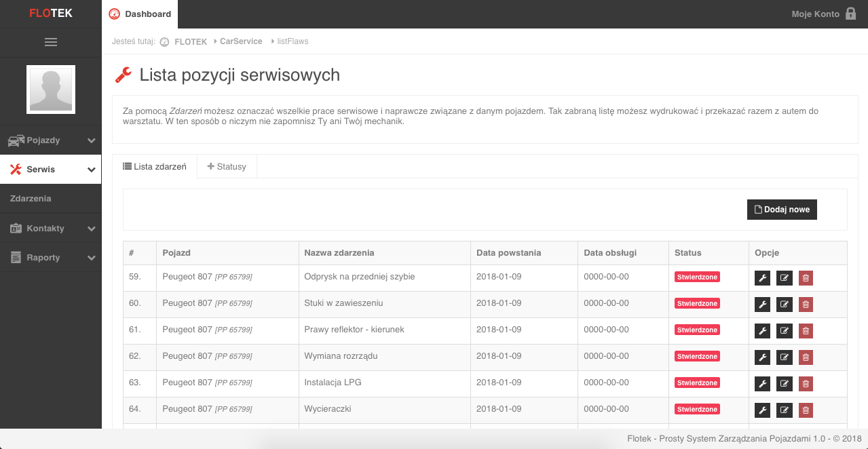
Task: Edit the Odprysk na przedniej szybie entry
Action: point(785,277)
